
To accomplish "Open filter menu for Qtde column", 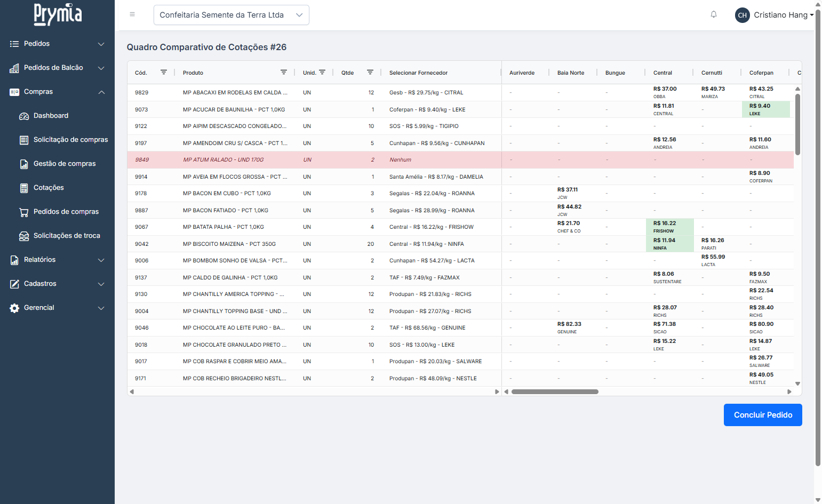I will point(370,72).
